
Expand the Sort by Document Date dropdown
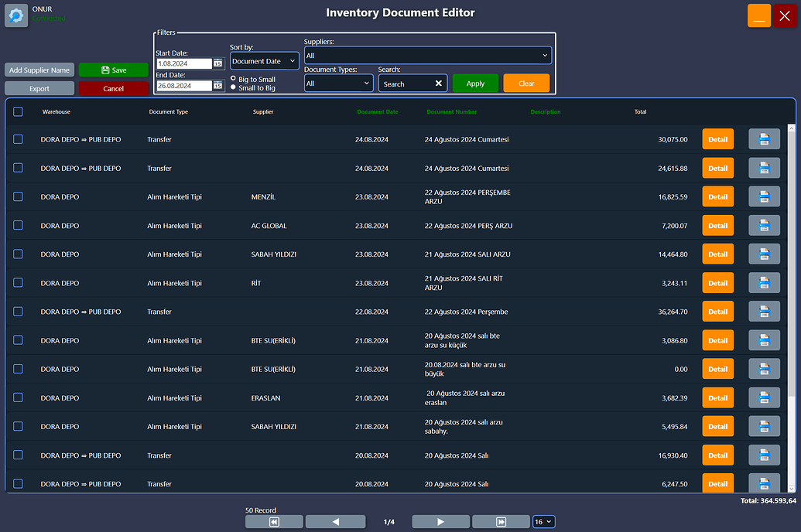click(264, 61)
